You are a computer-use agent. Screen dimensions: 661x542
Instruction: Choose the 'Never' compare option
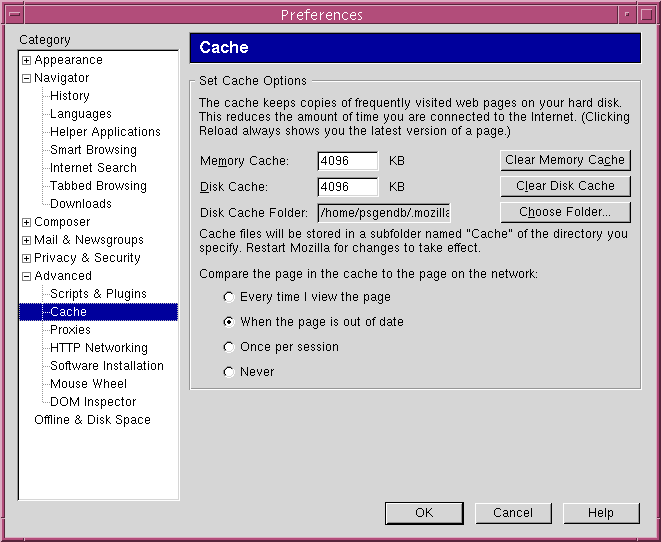[230, 372]
